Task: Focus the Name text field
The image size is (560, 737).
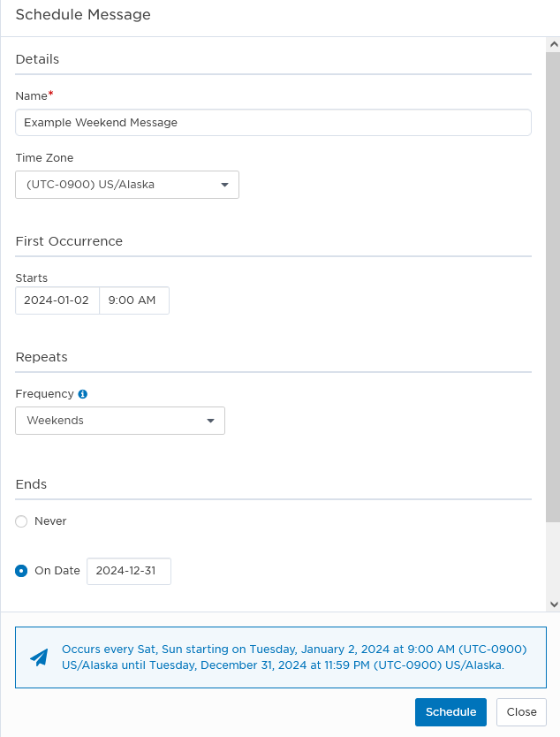Action: tap(273, 123)
